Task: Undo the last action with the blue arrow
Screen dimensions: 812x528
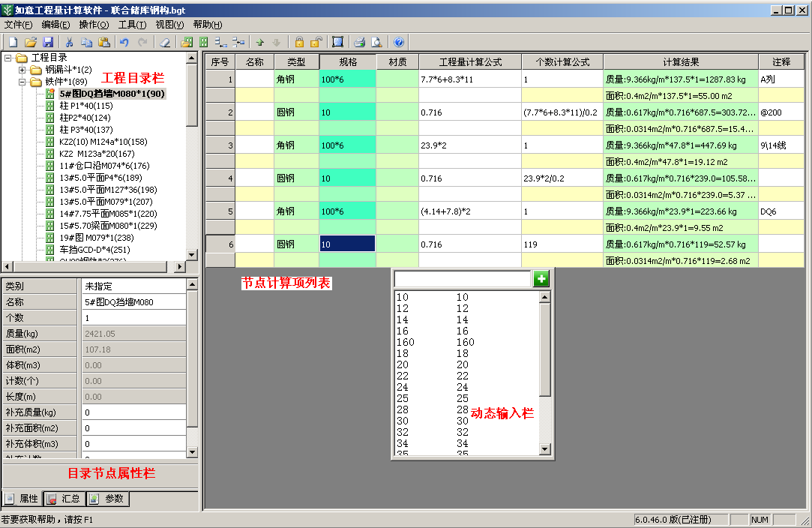Action: coord(124,42)
